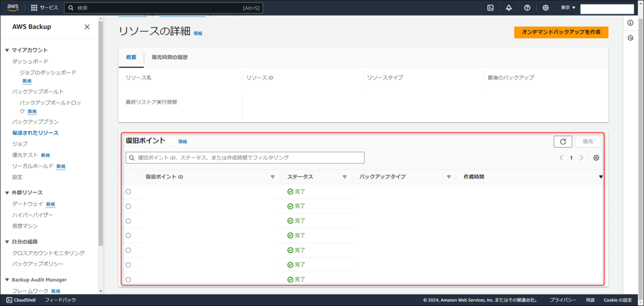Click the CloudShell icon in the footer

pyautogui.click(x=9, y=300)
